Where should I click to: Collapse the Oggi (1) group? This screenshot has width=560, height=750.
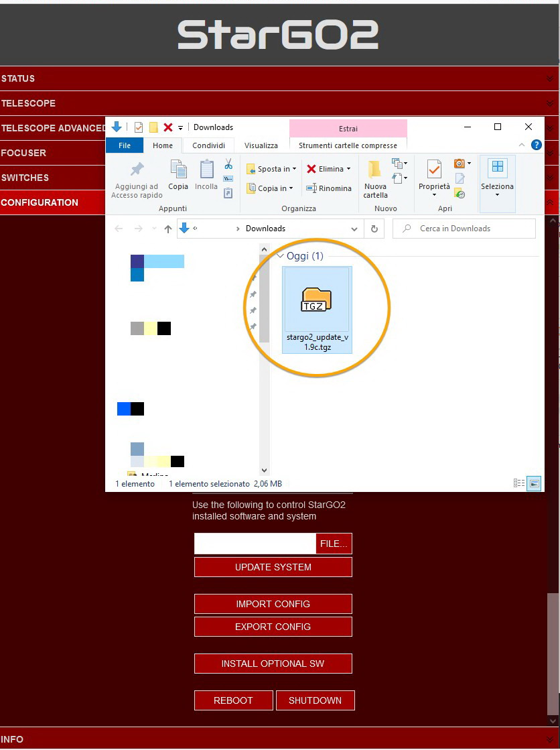tap(281, 256)
